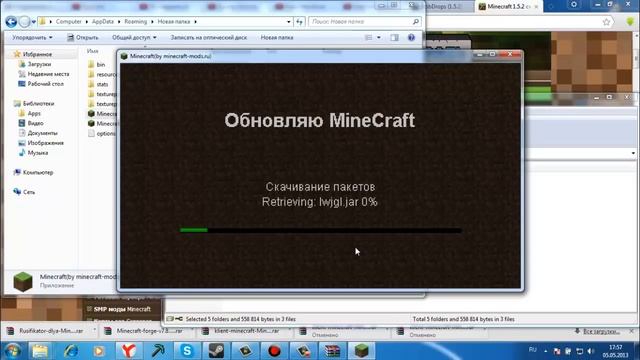Screen dimensions: 640x360
Task: Open Steam from the taskbar
Action: [216, 351]
